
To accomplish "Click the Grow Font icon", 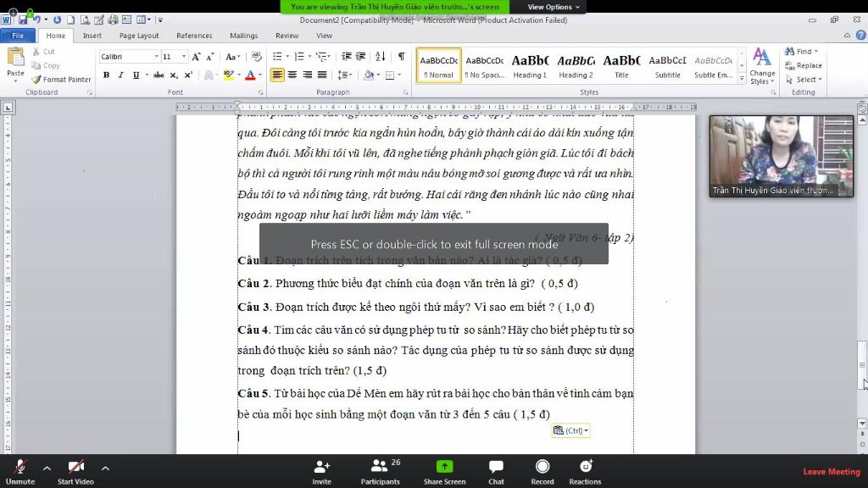I will (x=196, y=57).
